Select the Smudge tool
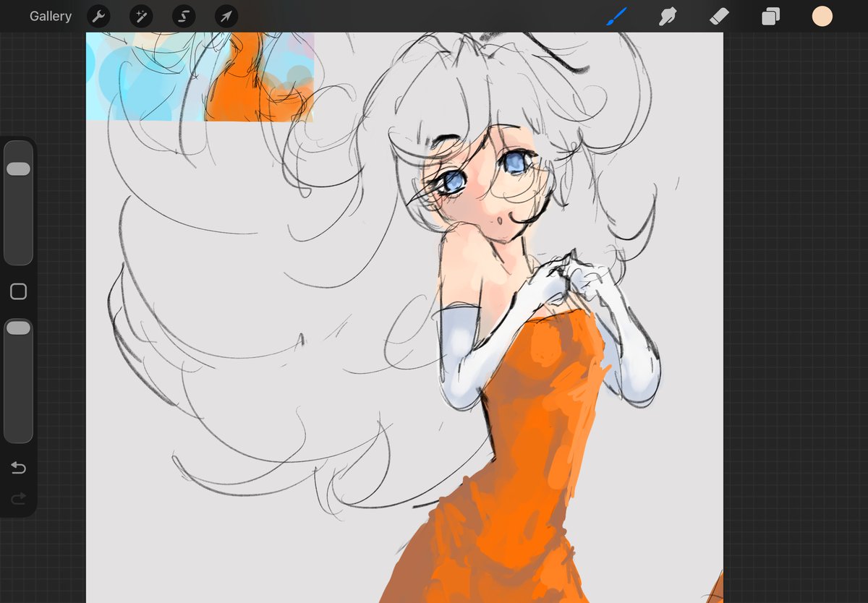Image resolution: width=868 pixels, height=603 pixels. point(668,17)
